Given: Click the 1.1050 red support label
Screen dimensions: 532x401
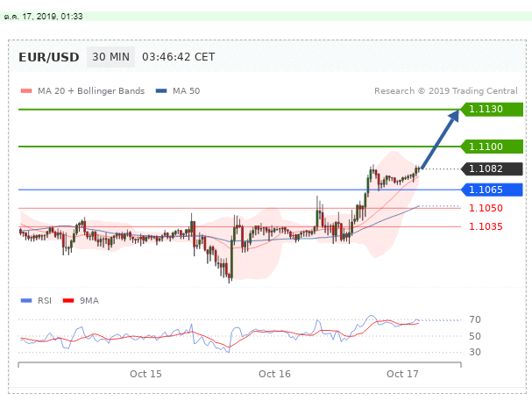Looking at the screenshot, I should tap(486, 208).
